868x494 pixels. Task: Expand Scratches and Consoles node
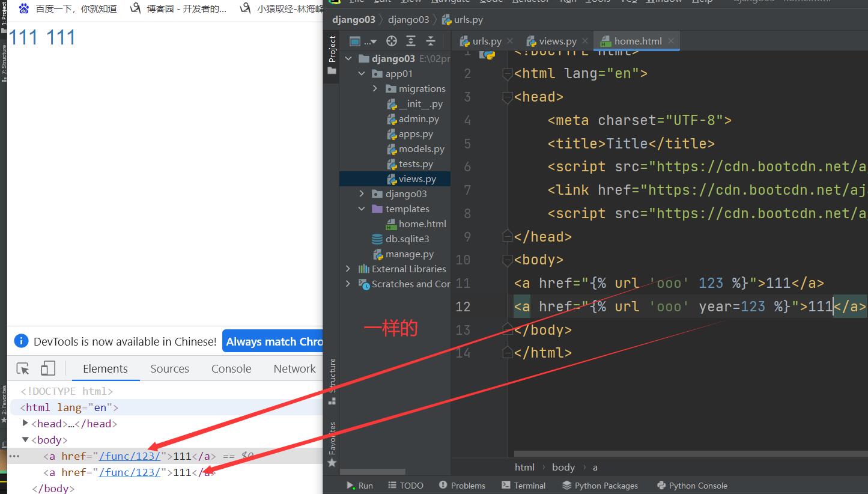click(x=348, y=284)
